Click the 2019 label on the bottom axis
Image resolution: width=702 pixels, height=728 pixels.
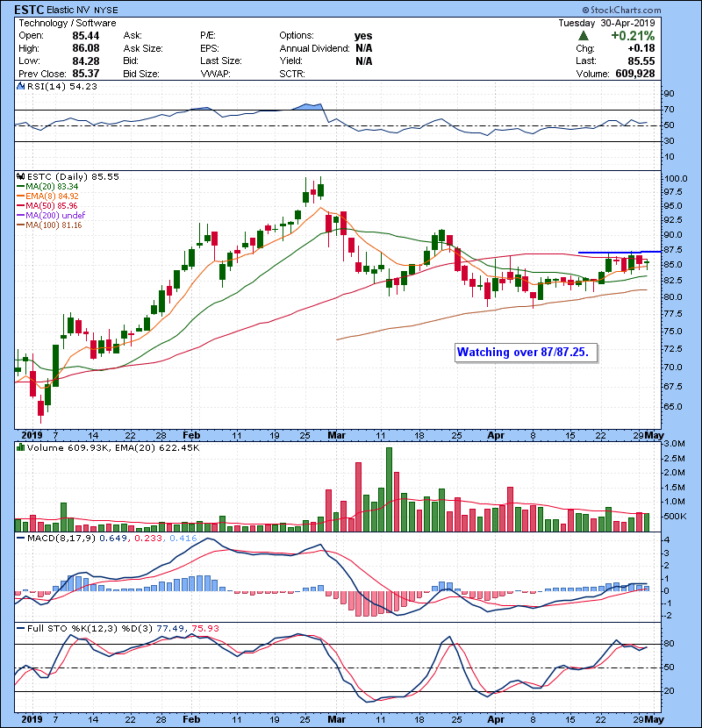click(x=32, y=719)
